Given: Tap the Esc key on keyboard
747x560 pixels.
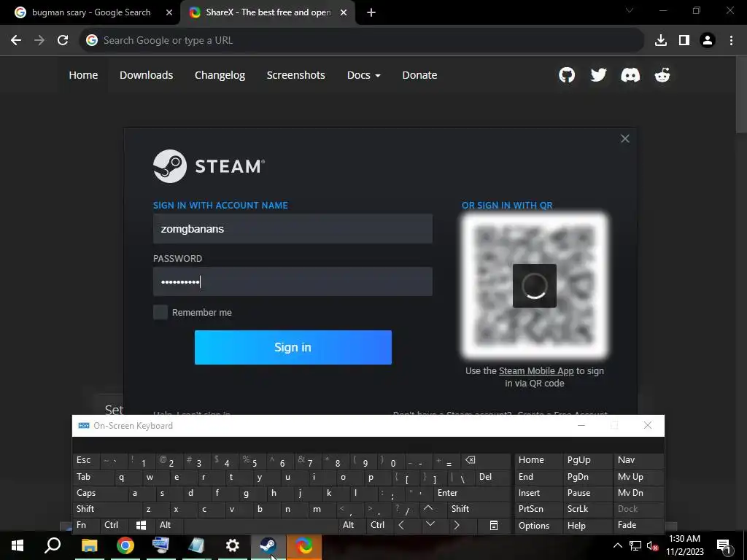Looking at the screenshot, I should pos(86,460).
